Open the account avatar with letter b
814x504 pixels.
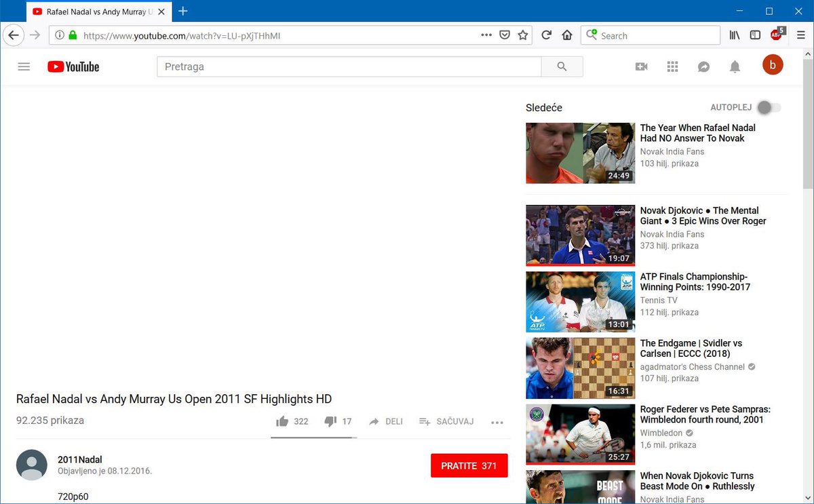coord(773,65)
